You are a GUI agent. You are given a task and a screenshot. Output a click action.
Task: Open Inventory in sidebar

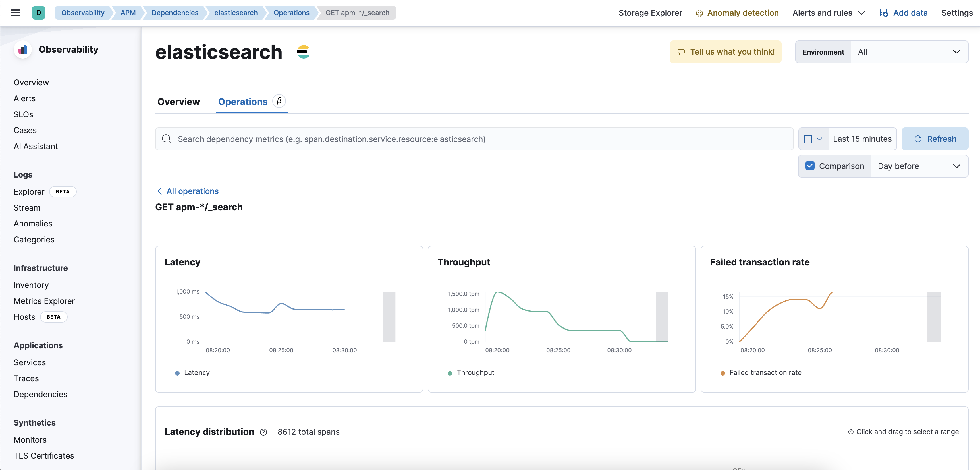click(x=31, y=285)
